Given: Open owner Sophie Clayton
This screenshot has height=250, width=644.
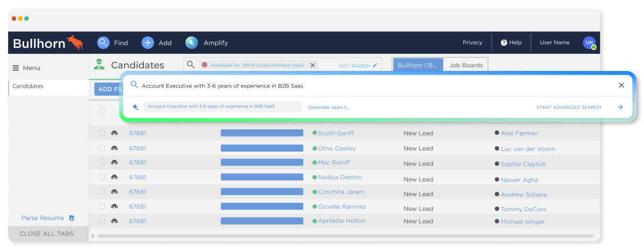Looking at the screenshot, I should coord(523,165).
